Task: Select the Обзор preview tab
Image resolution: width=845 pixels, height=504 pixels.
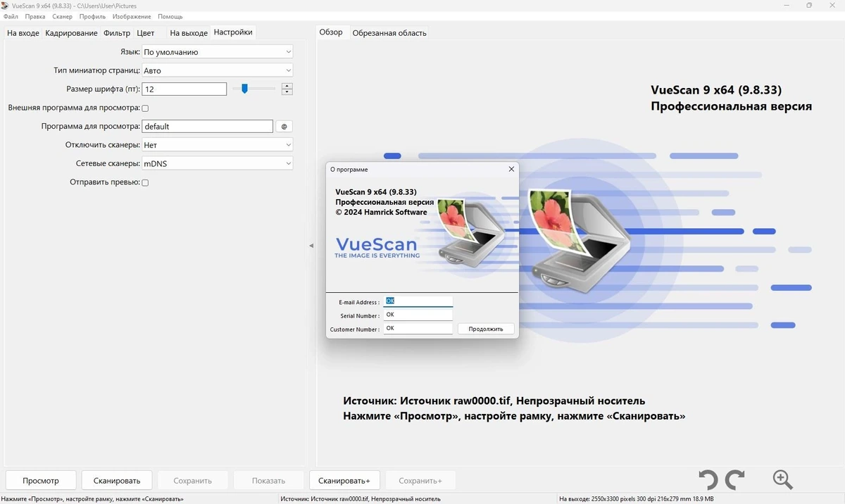Action: pyautogui.click(x=331, y=32)
